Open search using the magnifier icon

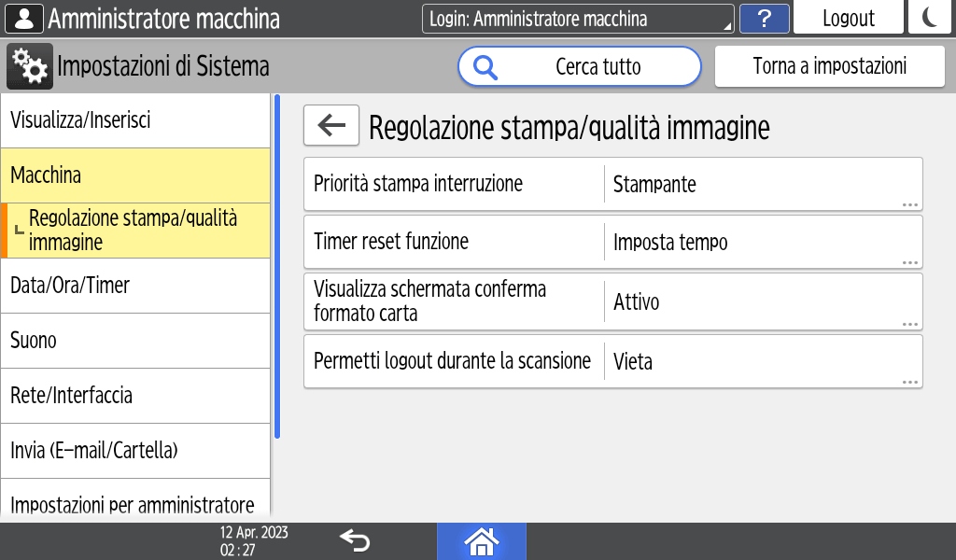(484, 66)
